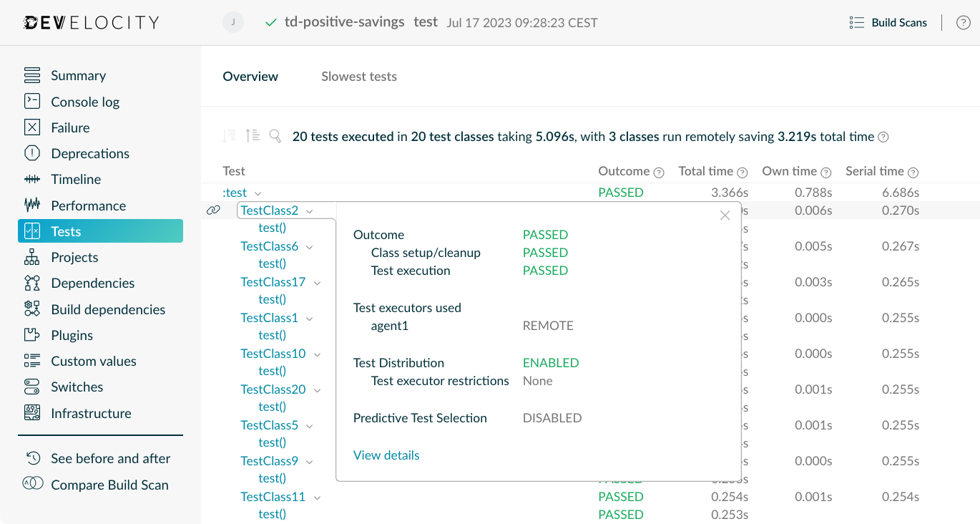Open the test search magnifier icon
The image size is (980, 524).
(275, 136)
